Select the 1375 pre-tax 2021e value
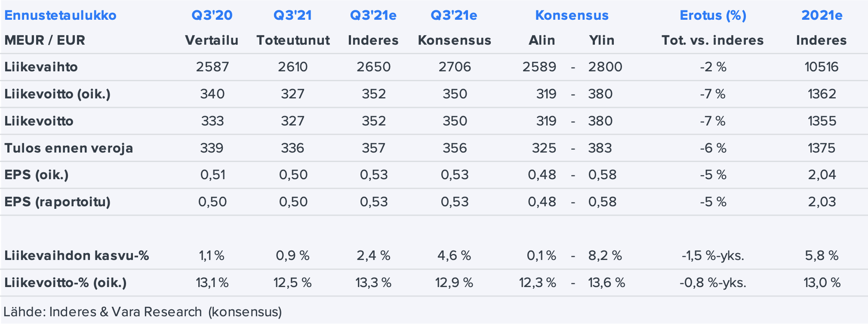This screenshot has width=868, height=324. pos(822,148)
